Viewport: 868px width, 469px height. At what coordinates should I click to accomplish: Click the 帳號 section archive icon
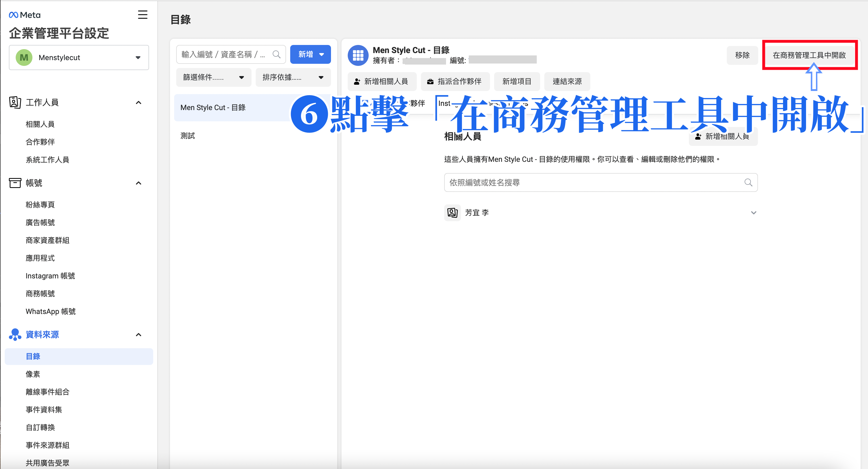point(15,183)
